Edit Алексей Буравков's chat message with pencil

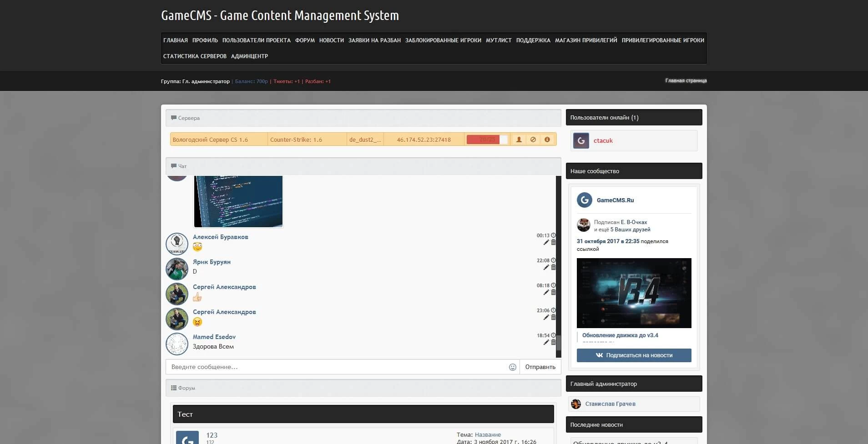click(x=546, y=243)
